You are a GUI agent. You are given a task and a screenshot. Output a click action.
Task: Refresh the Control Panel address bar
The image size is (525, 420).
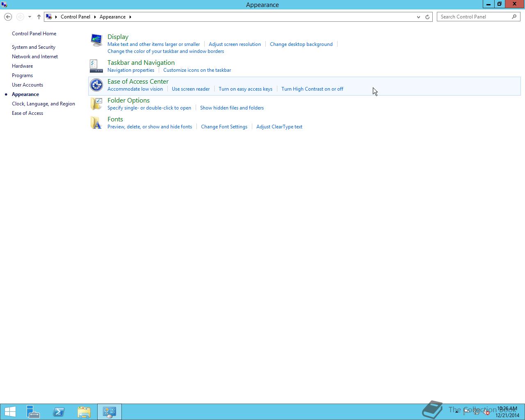(x=427, y=17)
